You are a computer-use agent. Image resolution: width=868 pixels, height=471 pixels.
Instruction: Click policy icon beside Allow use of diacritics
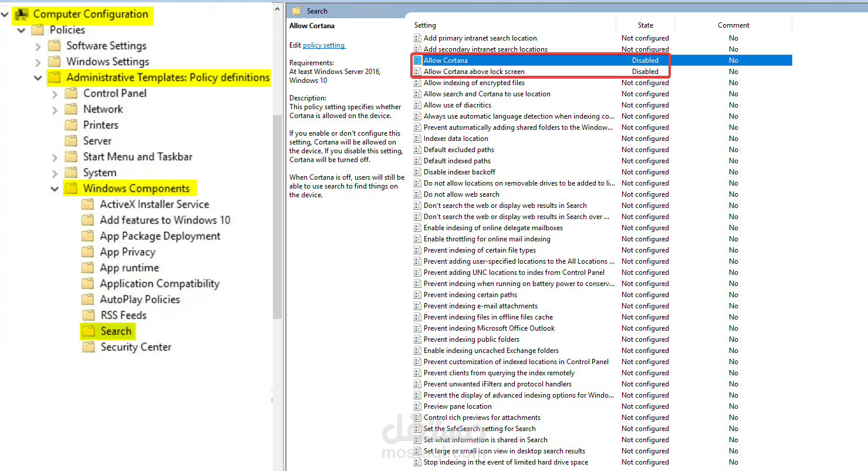tap(418, 105)
